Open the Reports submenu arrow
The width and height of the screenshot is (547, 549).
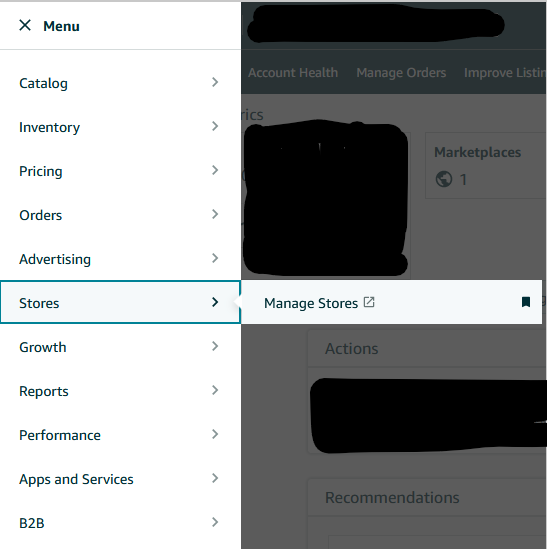pos(215,390)
